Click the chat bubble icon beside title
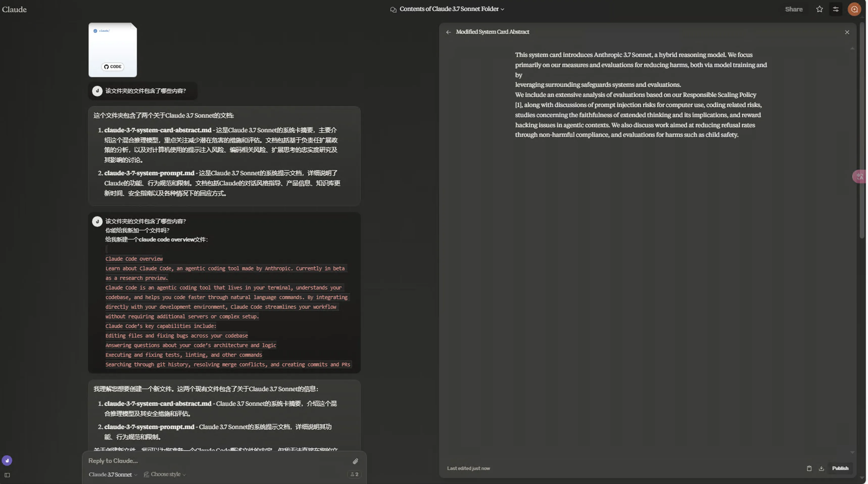868x484 pixels. point(393,9)
